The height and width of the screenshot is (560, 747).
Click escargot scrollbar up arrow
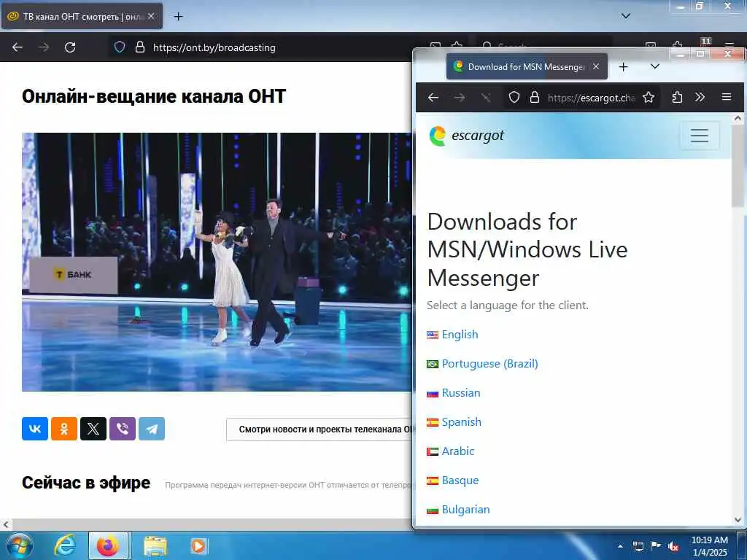point(738,117)
